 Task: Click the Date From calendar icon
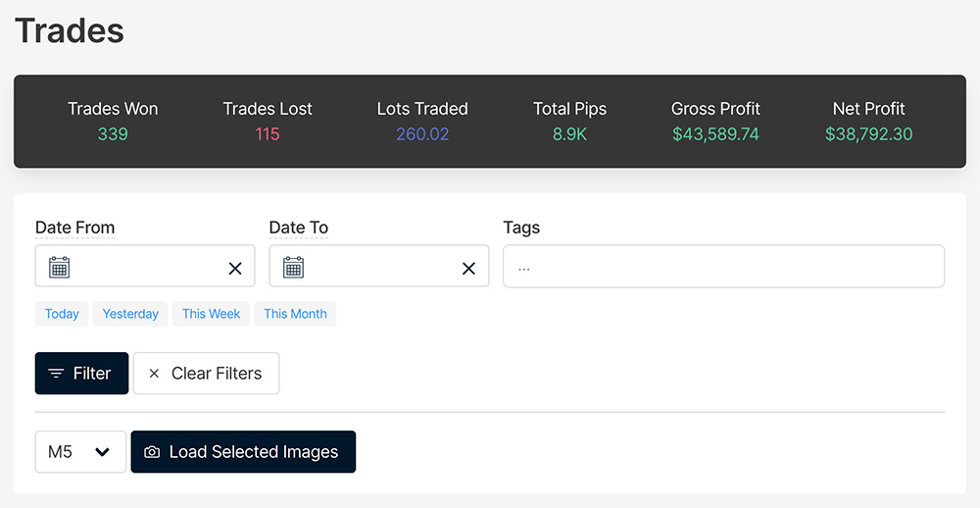[x=59, y=267]
